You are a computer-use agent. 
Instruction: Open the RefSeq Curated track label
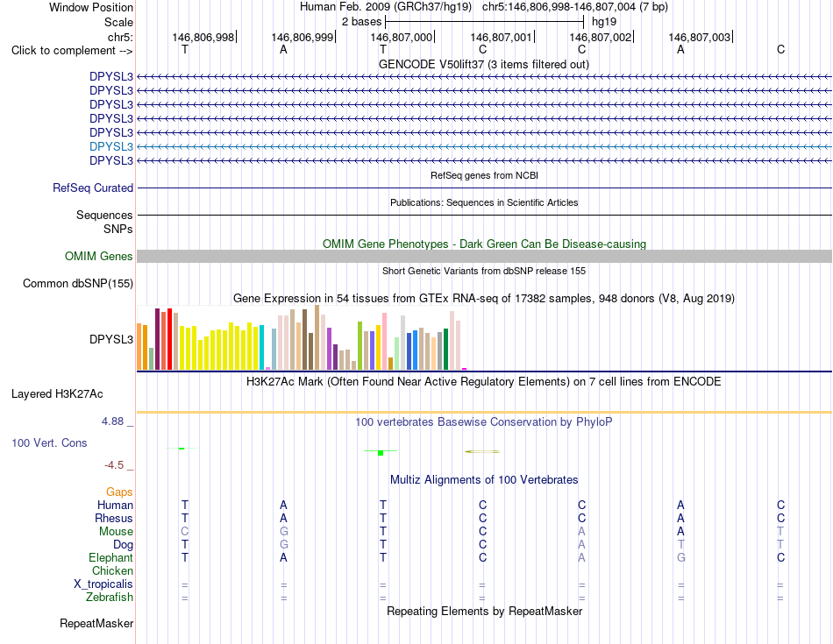(x=93, y=188)
